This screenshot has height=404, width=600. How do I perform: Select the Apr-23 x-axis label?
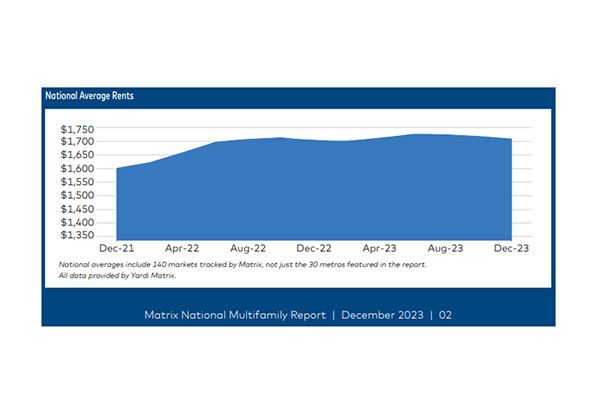pyautogui.click(x=379, y=248)
